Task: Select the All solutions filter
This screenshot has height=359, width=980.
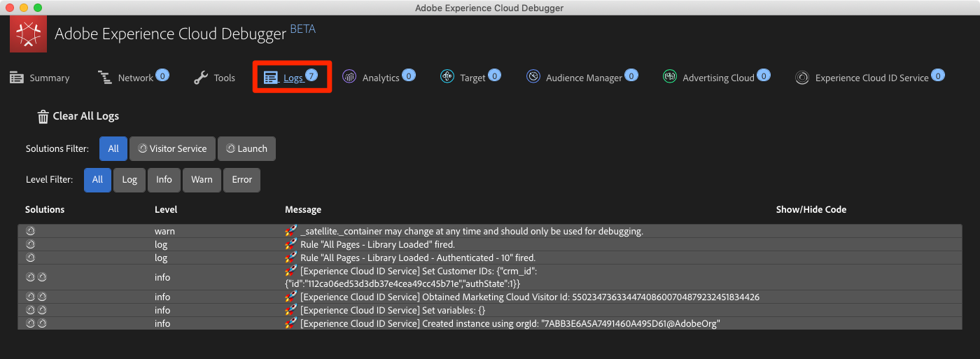Action: pos(113,148)
